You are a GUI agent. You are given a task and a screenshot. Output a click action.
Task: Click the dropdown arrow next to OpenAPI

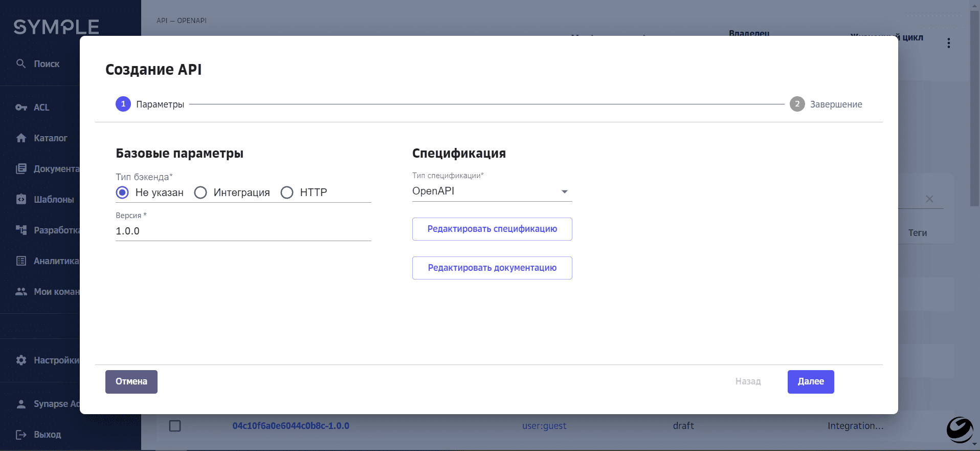point(564,191)
